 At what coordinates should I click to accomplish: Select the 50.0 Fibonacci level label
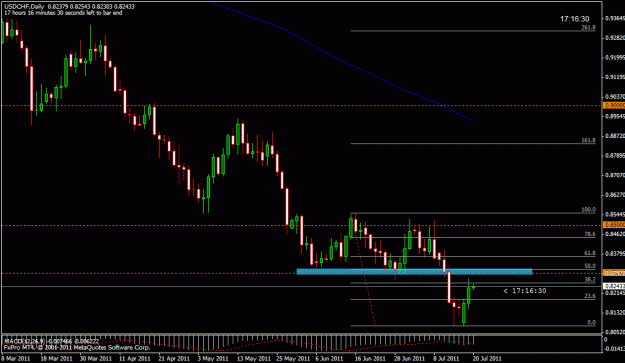pos(590,266)
